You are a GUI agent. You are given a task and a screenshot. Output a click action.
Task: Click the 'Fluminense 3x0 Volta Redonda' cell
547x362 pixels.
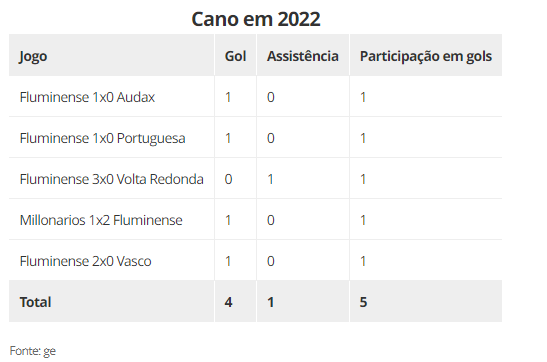pos(112,179)
